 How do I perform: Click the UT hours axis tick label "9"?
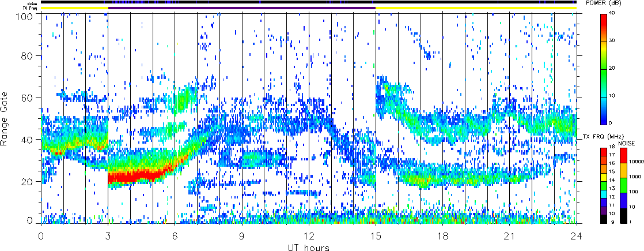[242, 235]
